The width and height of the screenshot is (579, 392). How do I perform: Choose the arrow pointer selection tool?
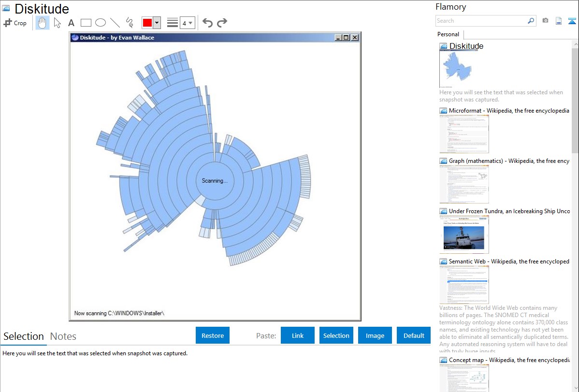point(57,23)
